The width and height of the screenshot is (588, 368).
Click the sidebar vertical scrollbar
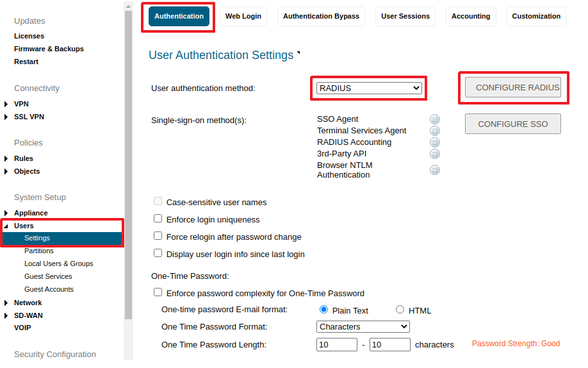click(x=128, y=160)
